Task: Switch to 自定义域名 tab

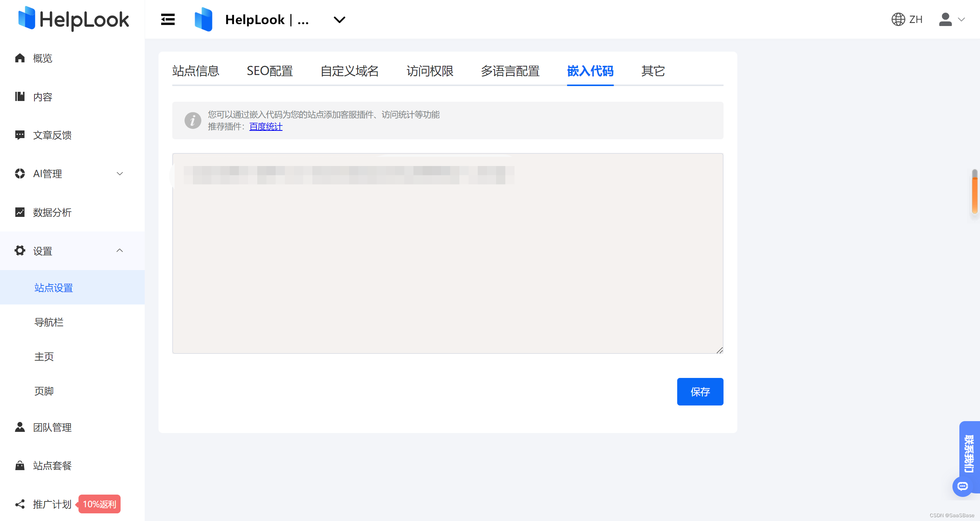Action: click(x=350, y=71)
